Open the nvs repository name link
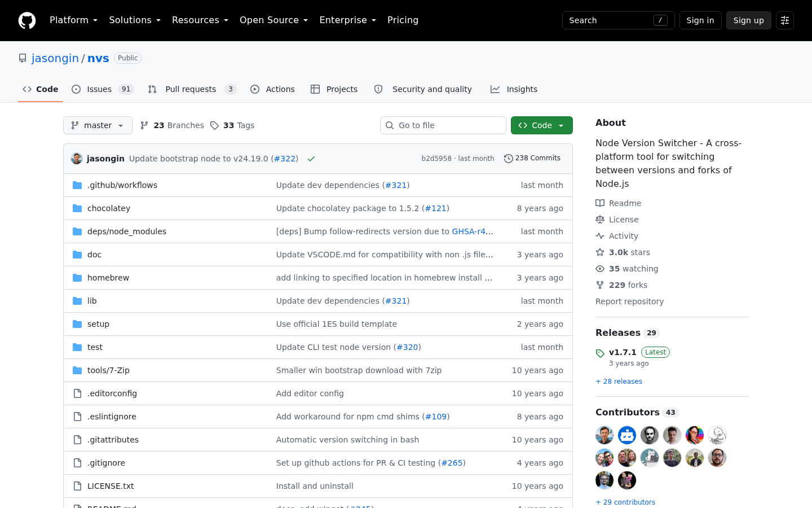This screenshot has height=508, width=812. click(x=98, y=58)
